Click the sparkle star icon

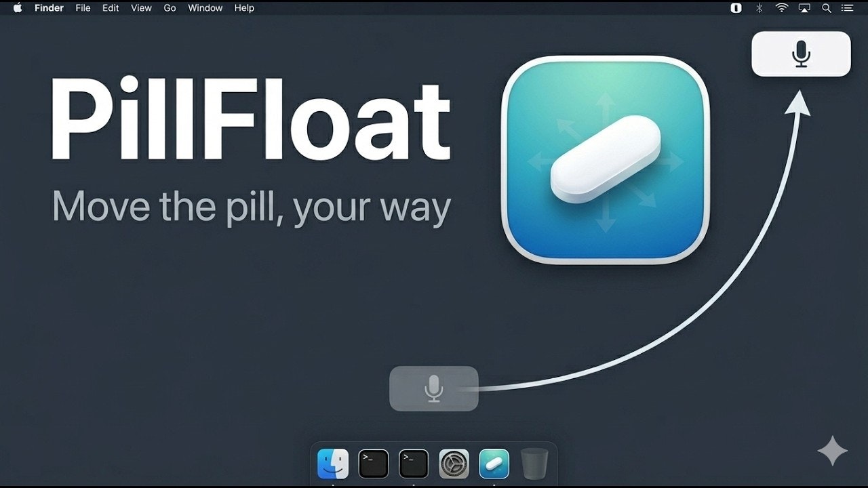(833, 450)
